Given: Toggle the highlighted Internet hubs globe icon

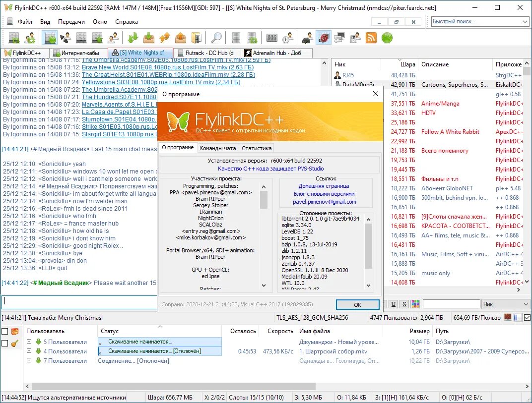Looking at the screenshot, I should coord(50,38).
